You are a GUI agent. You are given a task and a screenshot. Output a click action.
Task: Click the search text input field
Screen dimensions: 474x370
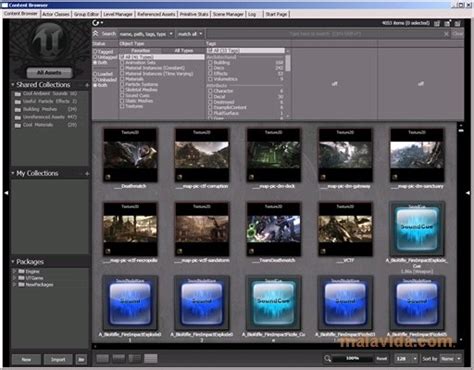point(324,34)
